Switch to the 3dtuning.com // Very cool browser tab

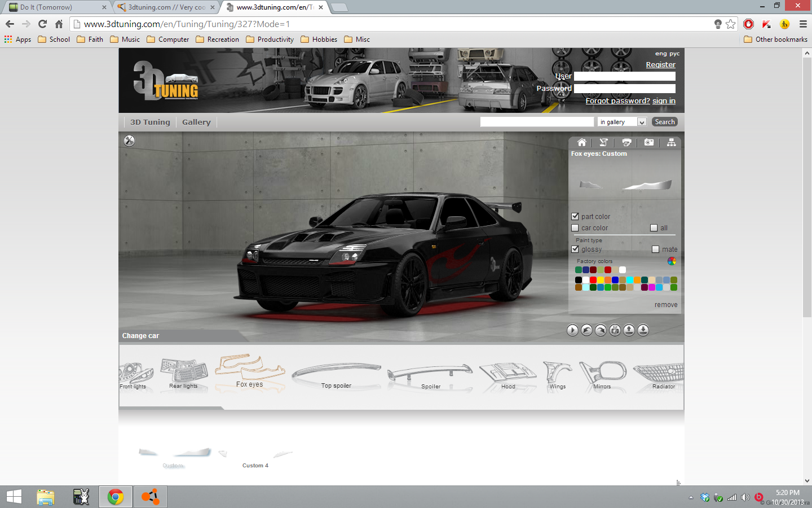(166, 7)
